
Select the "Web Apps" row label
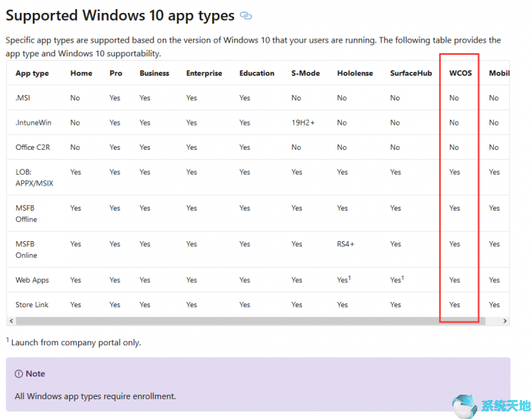pos(32,280)
